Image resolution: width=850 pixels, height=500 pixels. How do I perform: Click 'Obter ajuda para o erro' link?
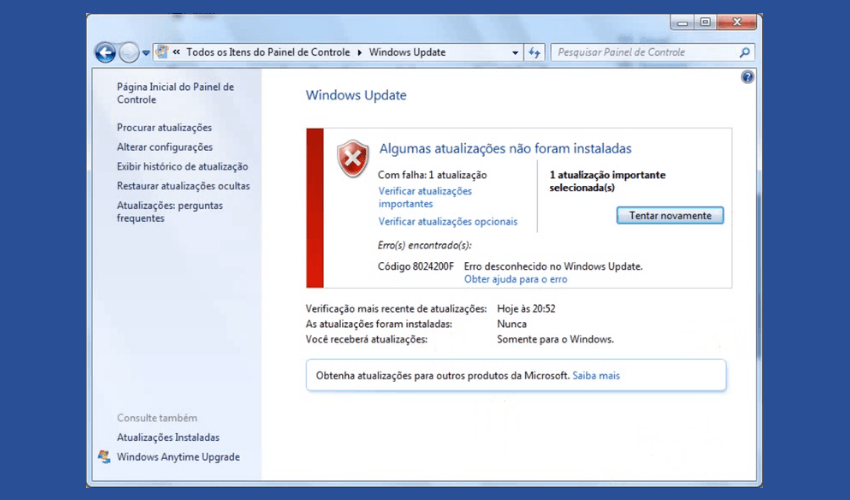click(x=516, y=279)
